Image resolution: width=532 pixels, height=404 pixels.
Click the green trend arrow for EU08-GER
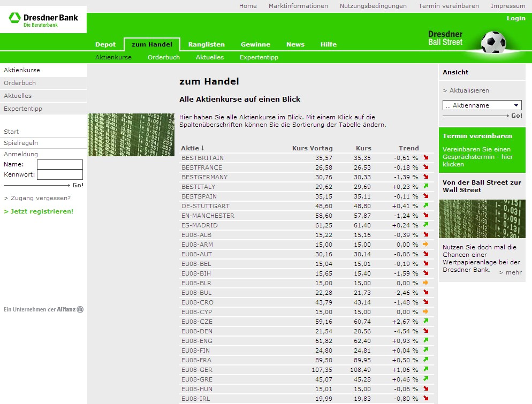point(426,369)
